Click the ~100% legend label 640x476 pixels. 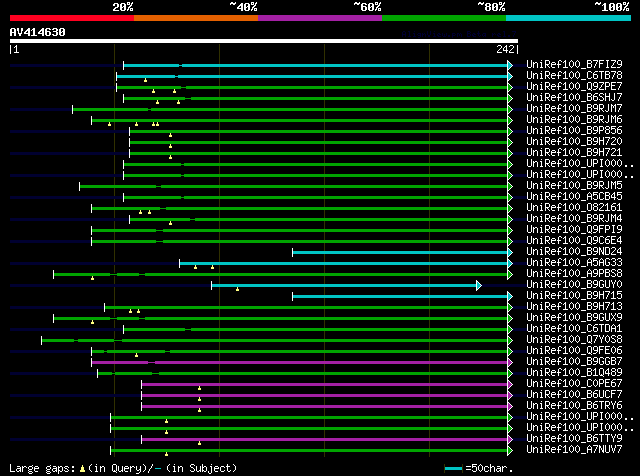(x=612, y=7)
